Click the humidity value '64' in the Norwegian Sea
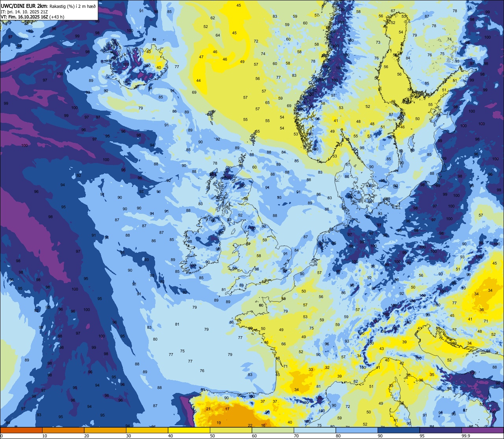Viewport: 504px width, 439px height. click(x=218, y=35)
